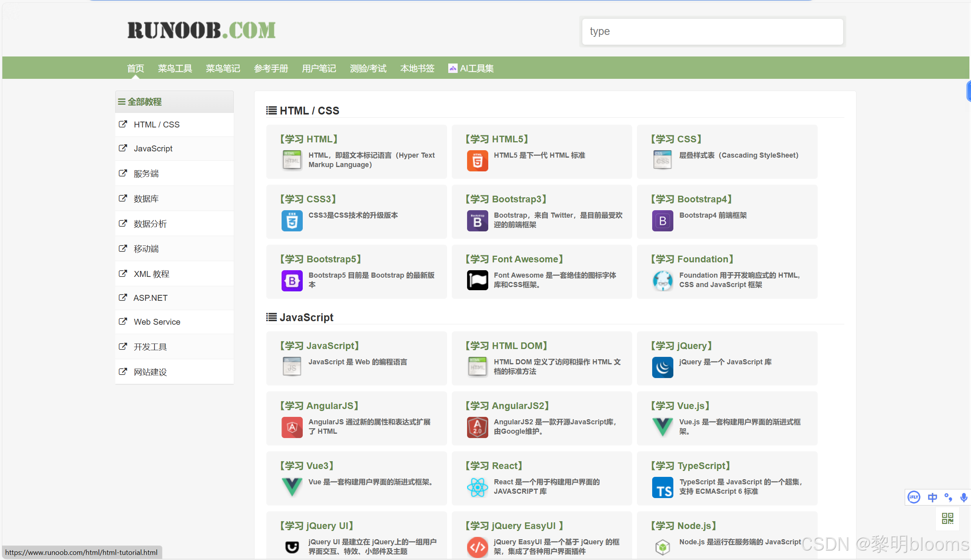
Task: Open 移动端 sidebar category
Action: tap(175, 249)
